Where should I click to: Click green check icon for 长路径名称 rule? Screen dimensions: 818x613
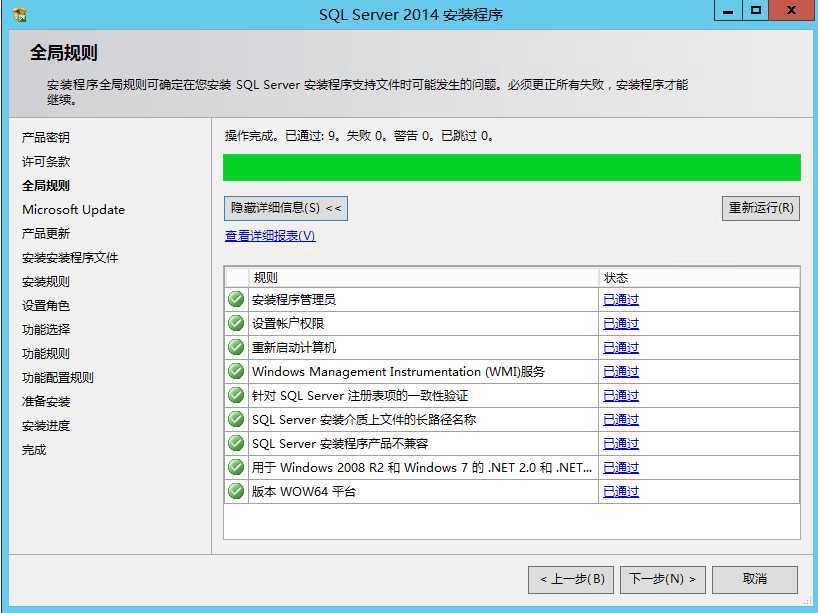236,419
